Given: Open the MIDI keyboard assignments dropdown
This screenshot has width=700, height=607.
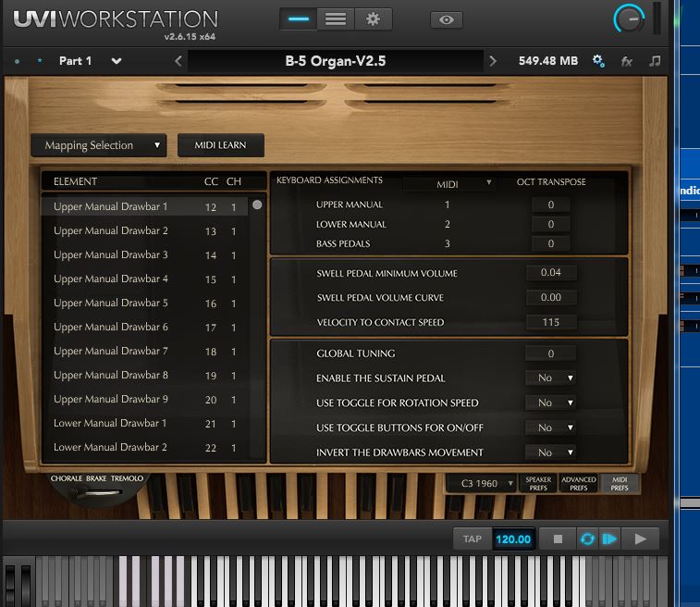Looking at the screenshot, I should 449,184.
